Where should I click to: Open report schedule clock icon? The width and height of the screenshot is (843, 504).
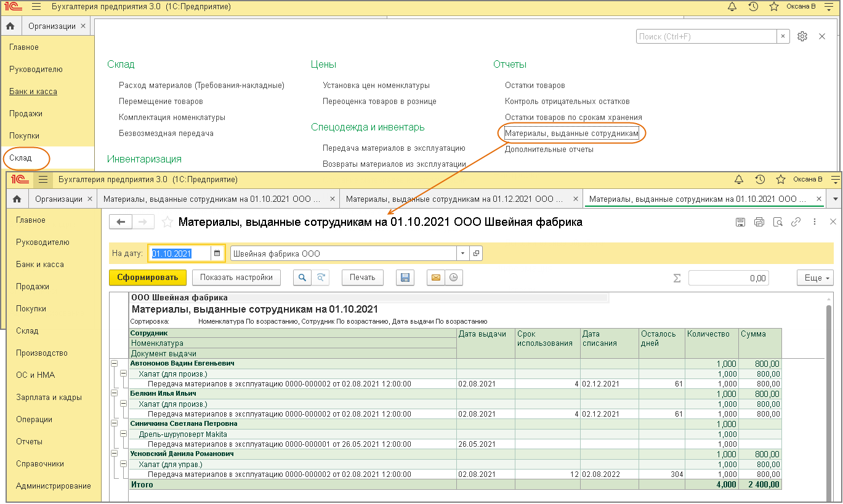point(453,278)
